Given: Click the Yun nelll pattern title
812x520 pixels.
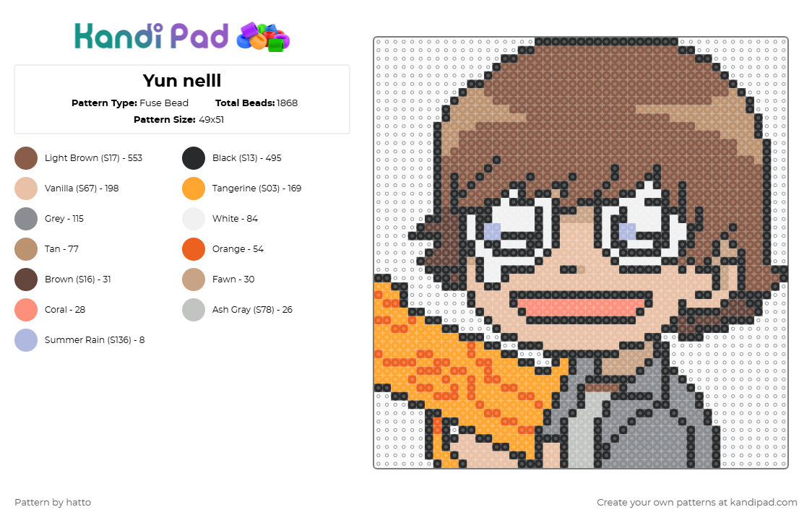Looking at the screenshot, I should pos(182,81).
